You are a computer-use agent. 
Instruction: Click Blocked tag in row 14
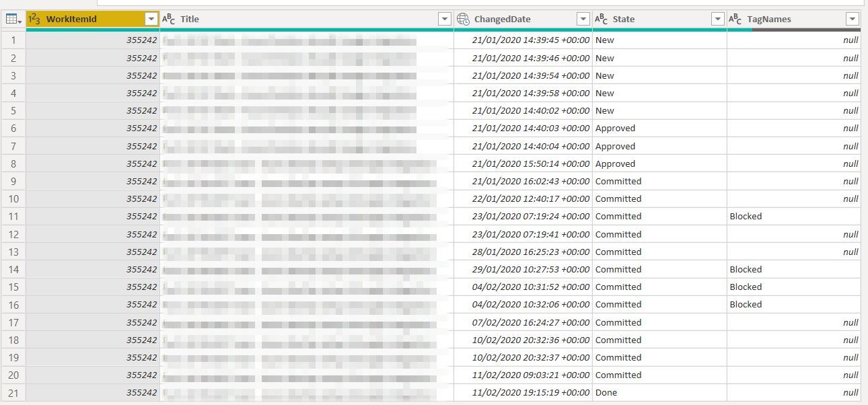(x=794, y=269)
